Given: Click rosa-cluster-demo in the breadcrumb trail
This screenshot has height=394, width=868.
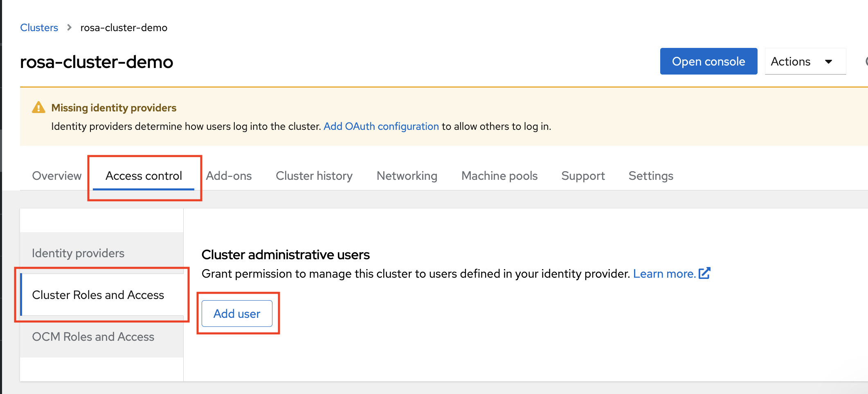Looking at the screenshot, I should [x=124, y=27].
